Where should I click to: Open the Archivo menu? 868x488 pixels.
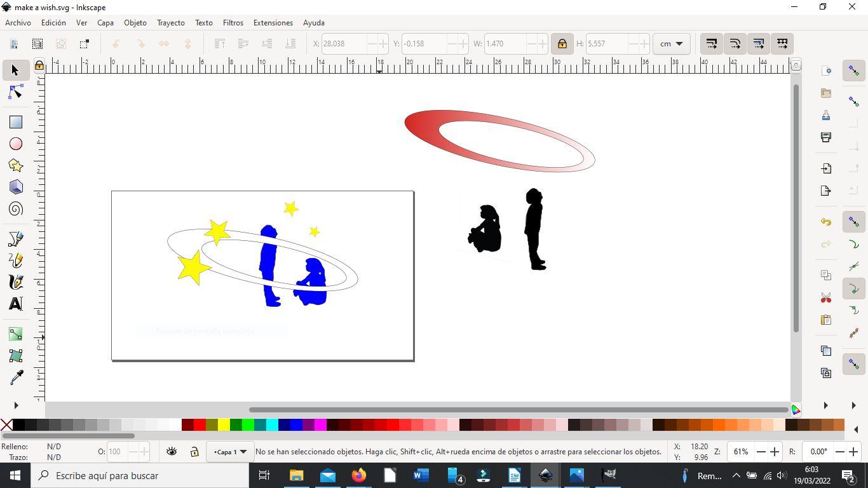[18, 23]
